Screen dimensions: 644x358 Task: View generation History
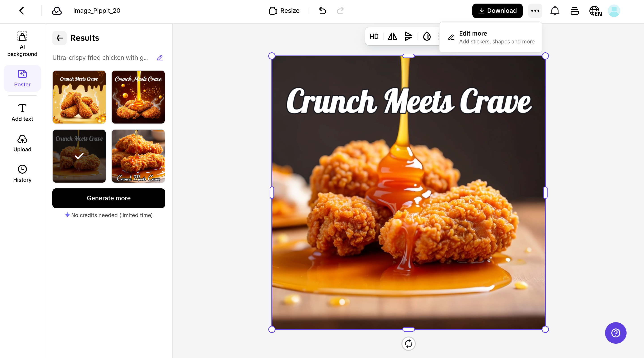pos(22,173)
